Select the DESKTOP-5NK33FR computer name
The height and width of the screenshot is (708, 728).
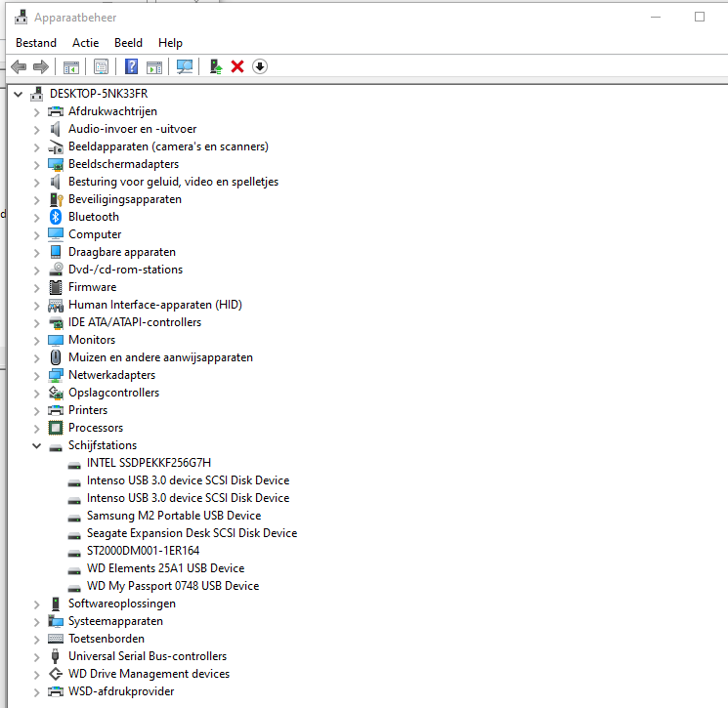pos(99,94)
